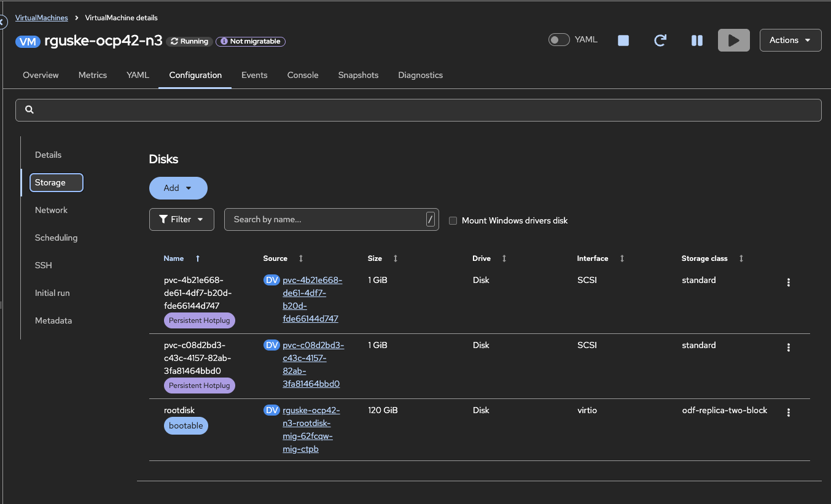Select Network in the configuration sidebar
Image resolution: width=831 pixels, height=504 pixels.
coord(51,210)
